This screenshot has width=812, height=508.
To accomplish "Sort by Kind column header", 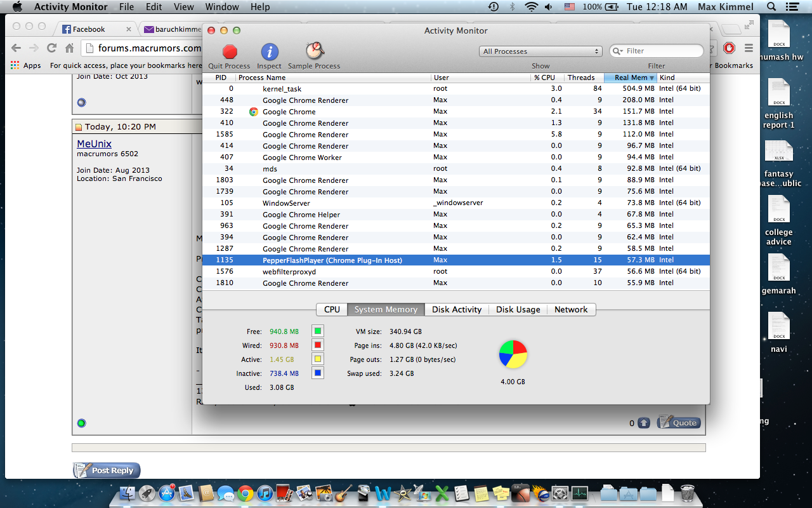I will [x=683, y=77].
